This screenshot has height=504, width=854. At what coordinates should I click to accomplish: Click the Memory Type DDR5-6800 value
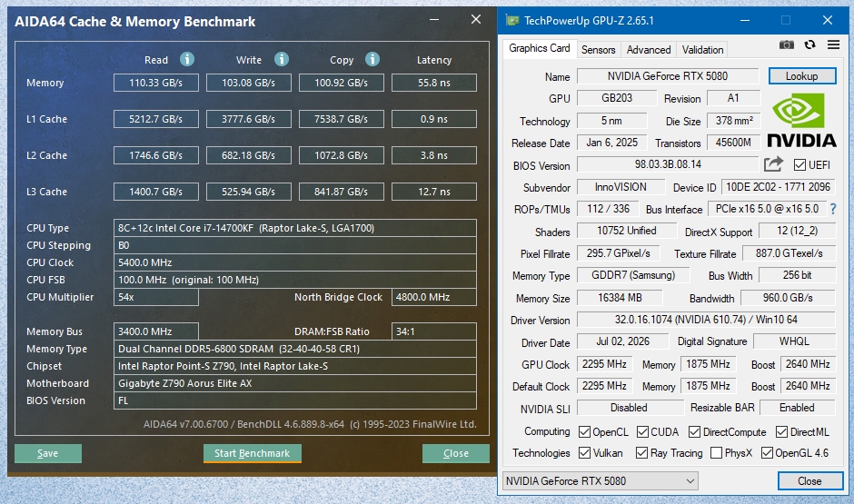pos(295,349)
